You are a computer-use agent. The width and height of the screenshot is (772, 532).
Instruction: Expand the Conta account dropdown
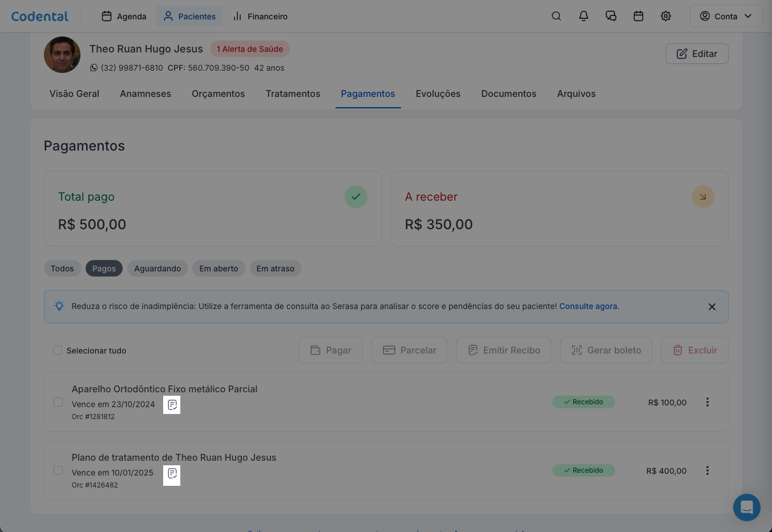(x=726, y=16)
